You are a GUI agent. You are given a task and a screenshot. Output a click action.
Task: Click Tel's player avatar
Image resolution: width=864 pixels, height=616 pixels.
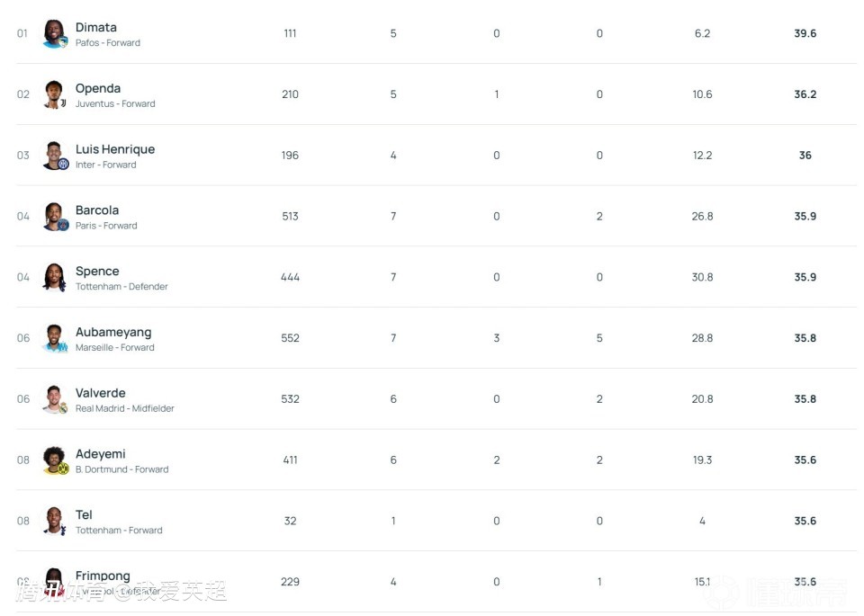click(55, 521)
